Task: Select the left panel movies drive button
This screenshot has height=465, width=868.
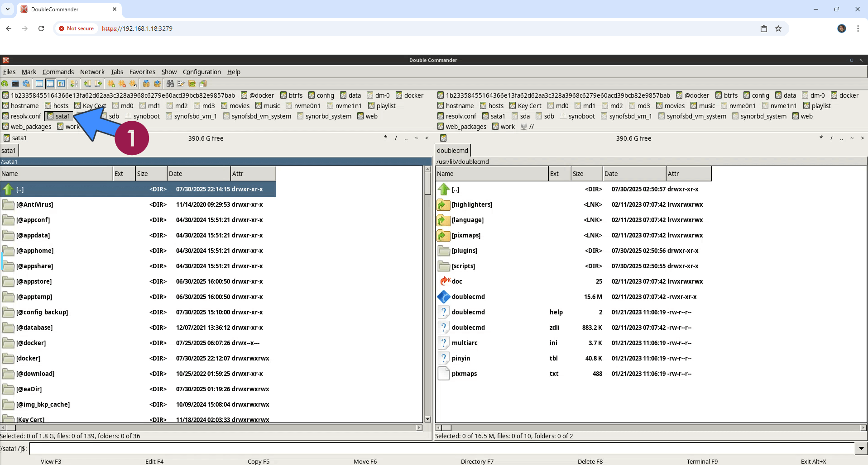Action: (235, 106)
